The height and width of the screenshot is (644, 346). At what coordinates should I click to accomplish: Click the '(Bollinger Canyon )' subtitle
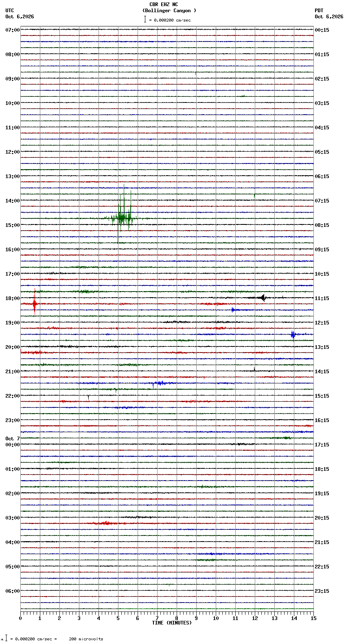coord(169,11)
